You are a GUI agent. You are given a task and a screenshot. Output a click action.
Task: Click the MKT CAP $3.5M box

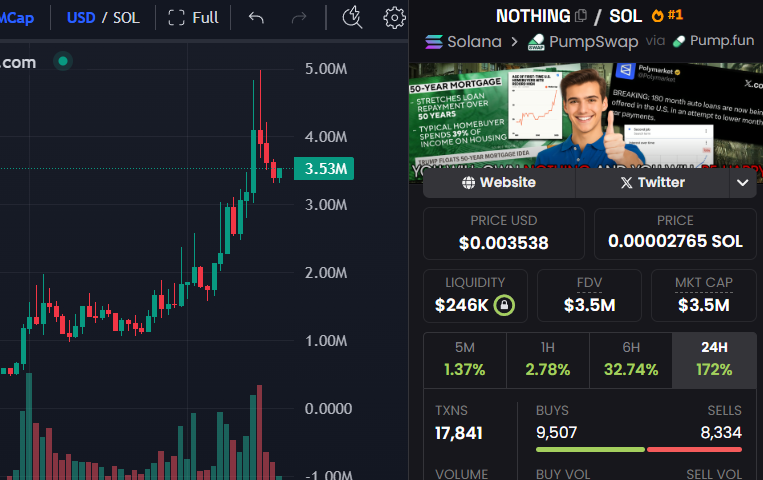point(704,295)
